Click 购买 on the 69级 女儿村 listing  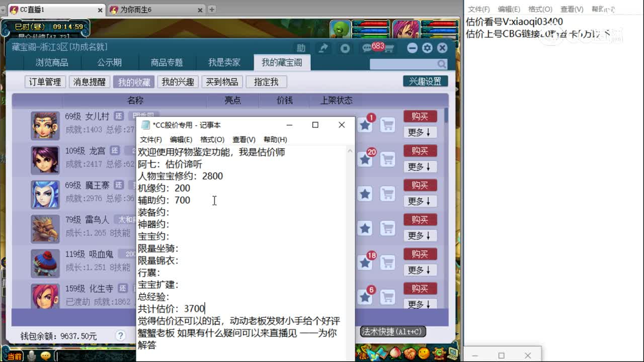[420, 116]
